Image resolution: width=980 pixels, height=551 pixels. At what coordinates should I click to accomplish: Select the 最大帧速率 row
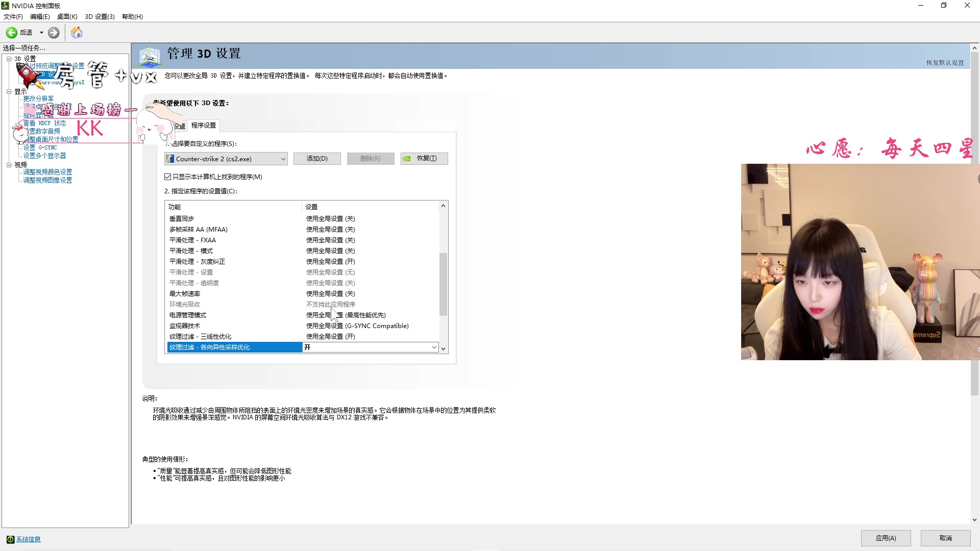(303, 294)
